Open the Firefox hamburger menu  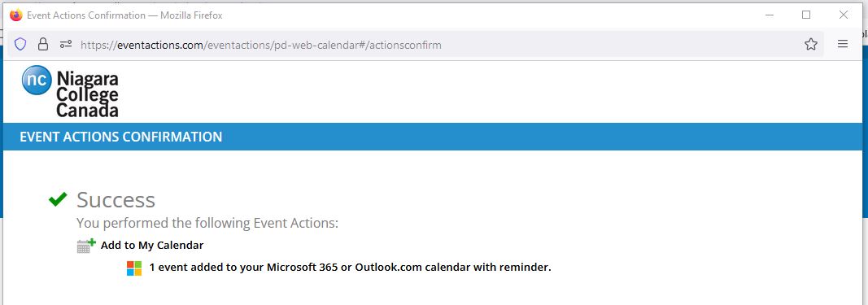pyautogui.click(x=843, y=44)
